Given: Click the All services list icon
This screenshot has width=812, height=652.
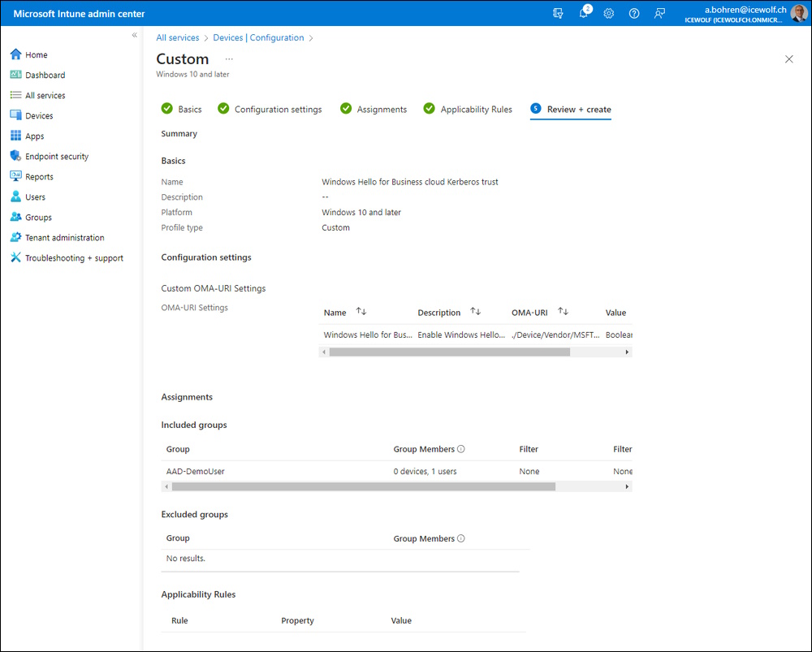Looking at the screenshot, I should (16, 95).
